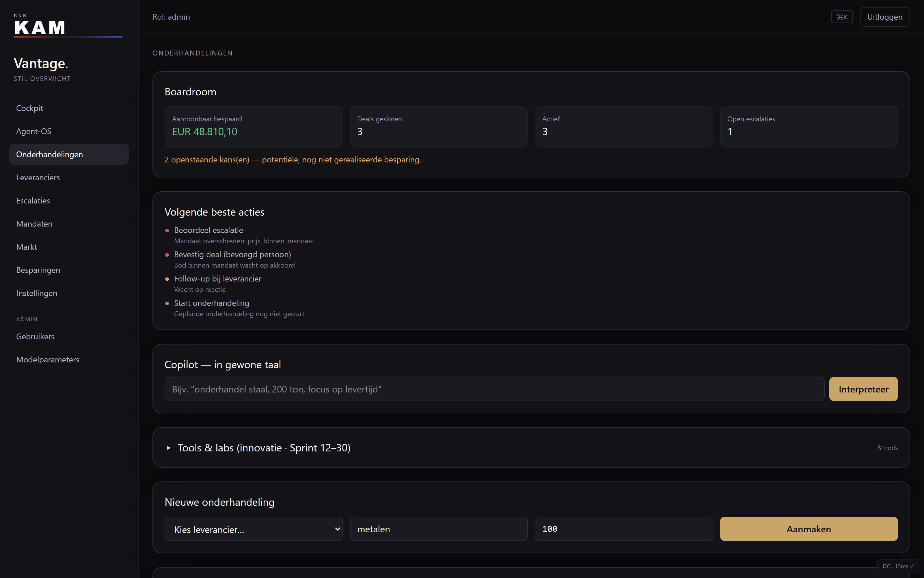Open Mandaten in the sidebar
The width and height of the screenshot is (924, 578).
[69, 224]
